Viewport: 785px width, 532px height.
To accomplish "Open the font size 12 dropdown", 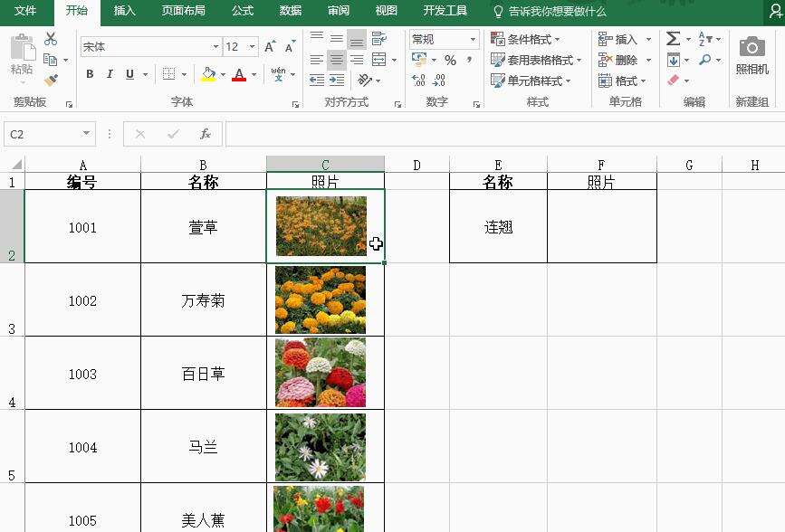I will click(252, 46).
